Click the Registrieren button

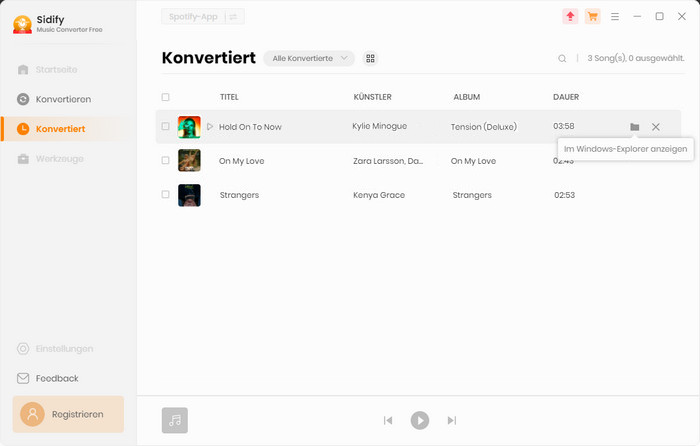click(x=68, y=414)
